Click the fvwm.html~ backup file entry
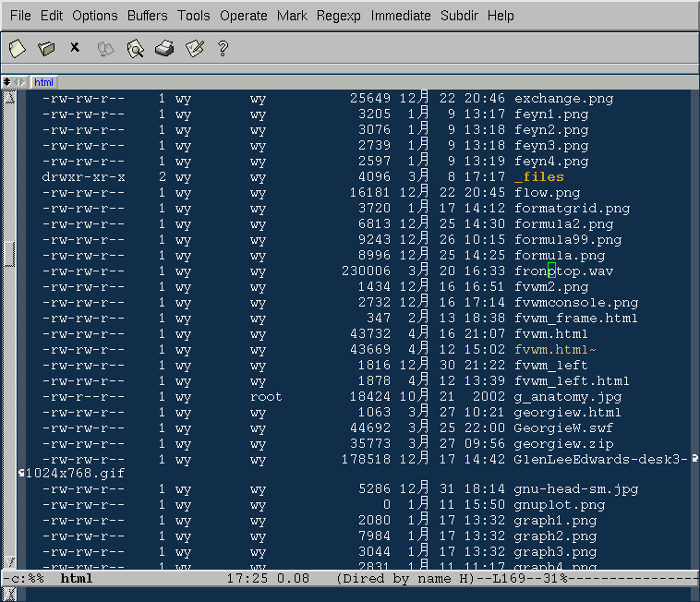The width and height of the screenshot is (700, 602). click(x=555, y=349)
